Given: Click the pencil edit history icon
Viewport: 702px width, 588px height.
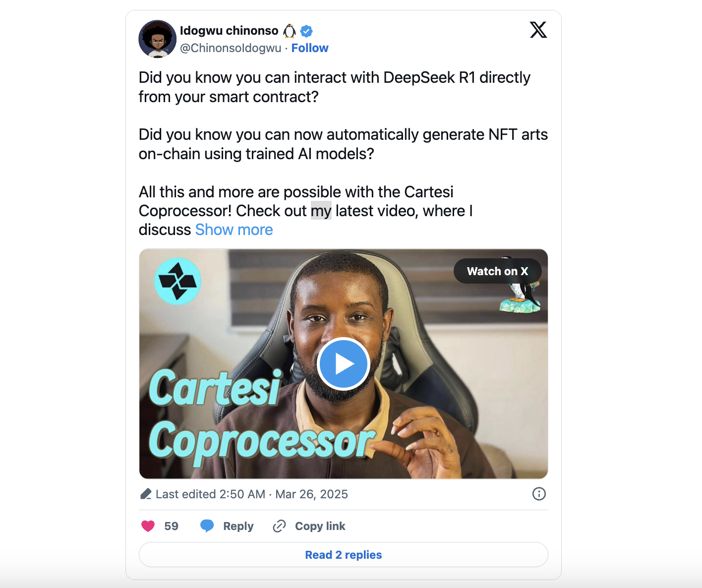Looking at the screenshot, I should (146, 494).
